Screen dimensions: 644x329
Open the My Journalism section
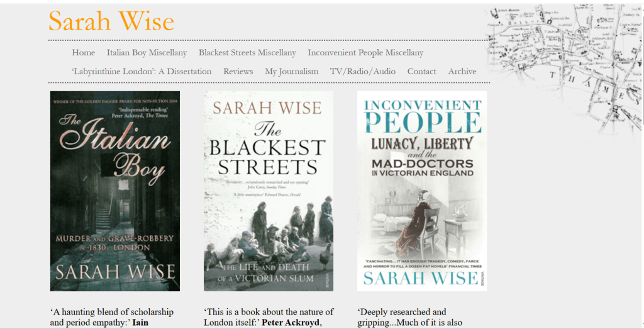[291, 72]
